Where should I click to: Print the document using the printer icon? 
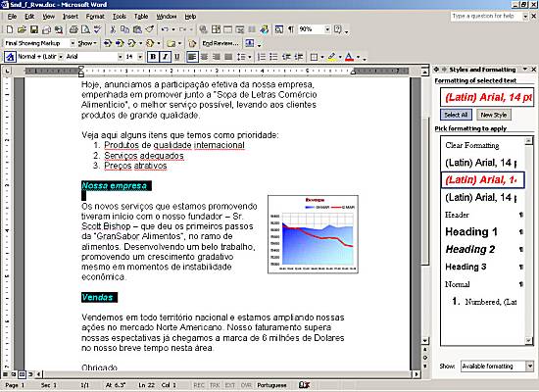[73, 29]
